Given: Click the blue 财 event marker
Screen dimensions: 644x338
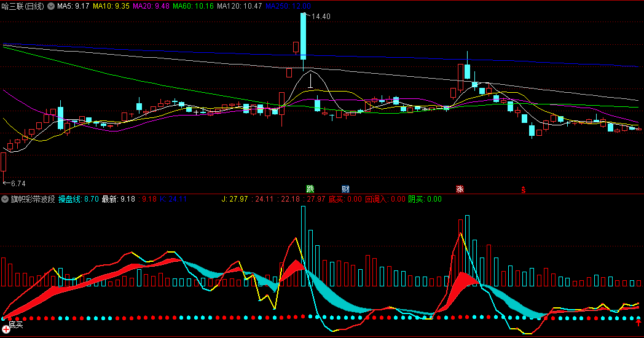Looking at the screenshot, I should coord(345,189).
